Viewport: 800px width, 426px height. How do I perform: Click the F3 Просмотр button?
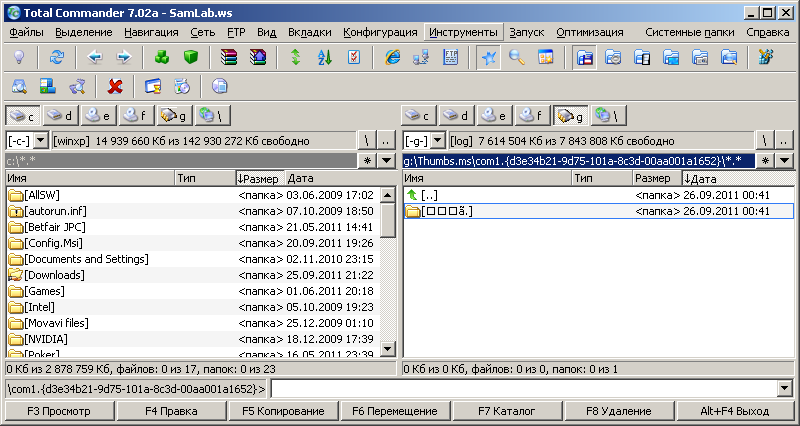pos(60,411)
